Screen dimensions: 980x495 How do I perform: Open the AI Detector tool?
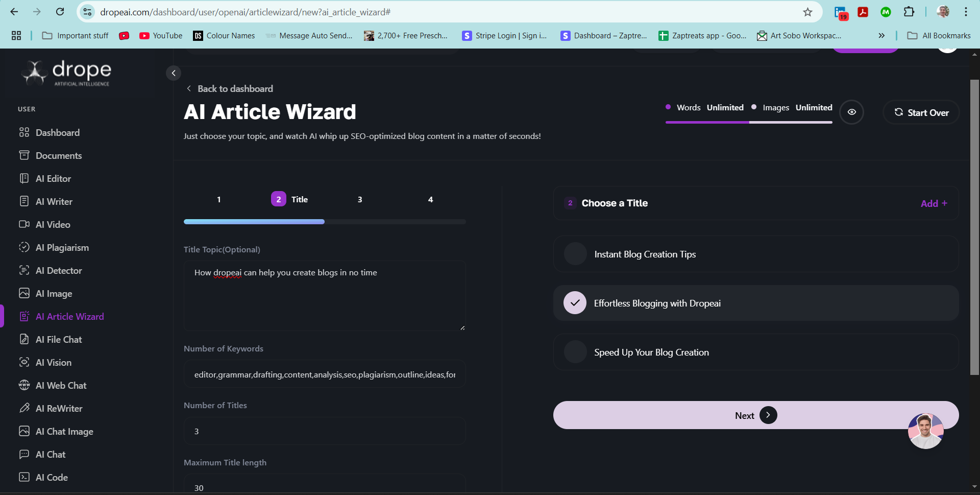59,270
